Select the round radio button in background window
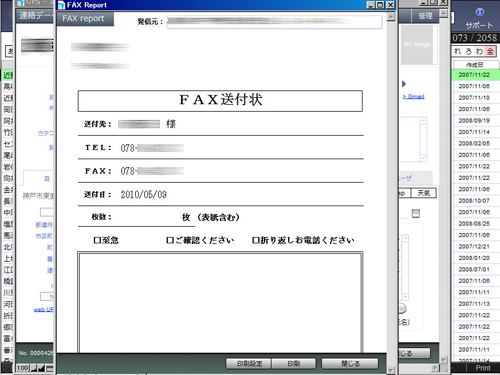The image size is (500, 375). [x=402, y=308]
